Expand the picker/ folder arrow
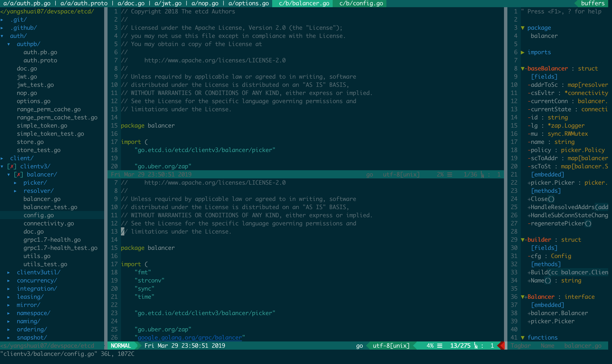612x364 pixels. click(x=15, y=183)
